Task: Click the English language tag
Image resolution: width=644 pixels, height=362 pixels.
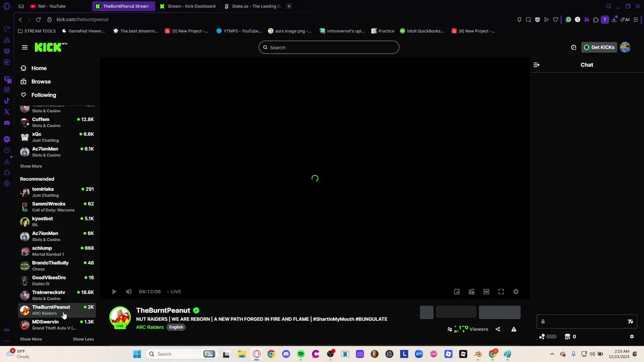Action: tap(176, 327)
